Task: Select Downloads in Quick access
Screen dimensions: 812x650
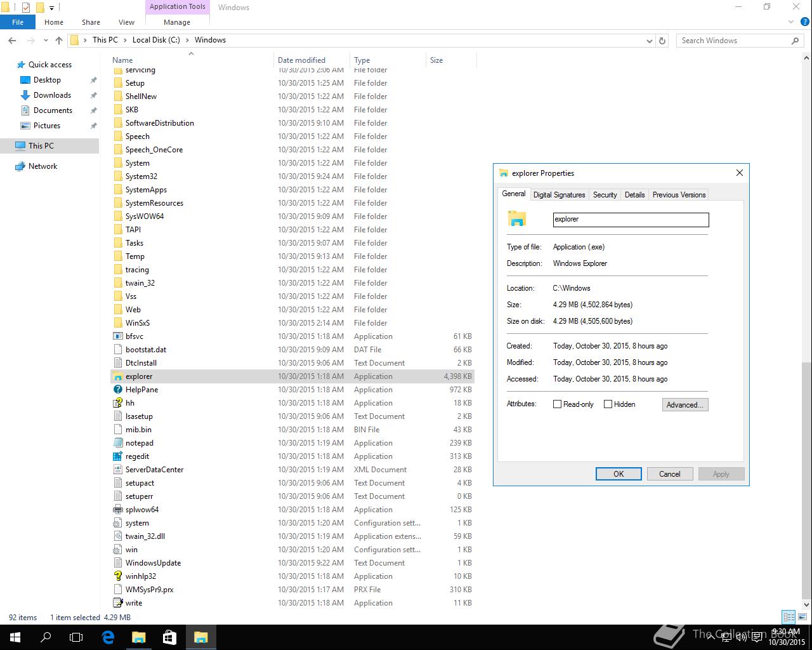Action: [x=52, y=95]
